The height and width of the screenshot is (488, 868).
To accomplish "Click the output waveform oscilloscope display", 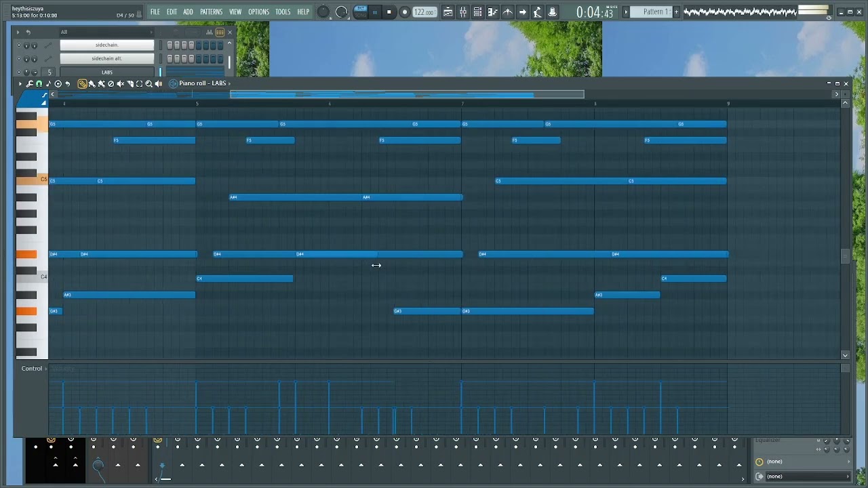I will 739,12.
